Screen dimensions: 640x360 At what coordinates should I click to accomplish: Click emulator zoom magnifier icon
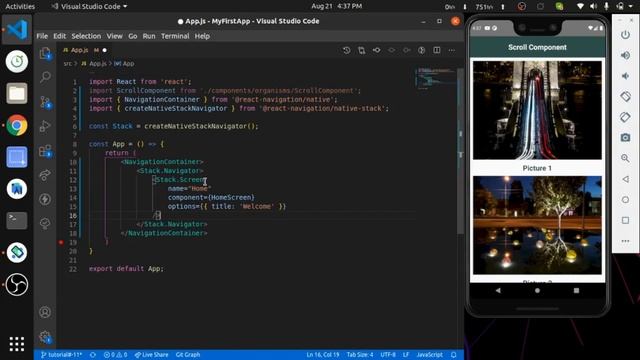point(625,158)
